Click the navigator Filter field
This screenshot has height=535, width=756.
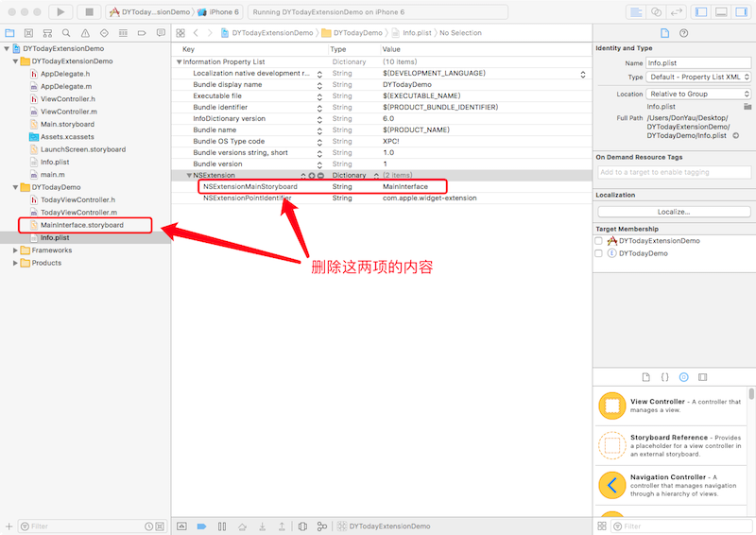point(87,526)
